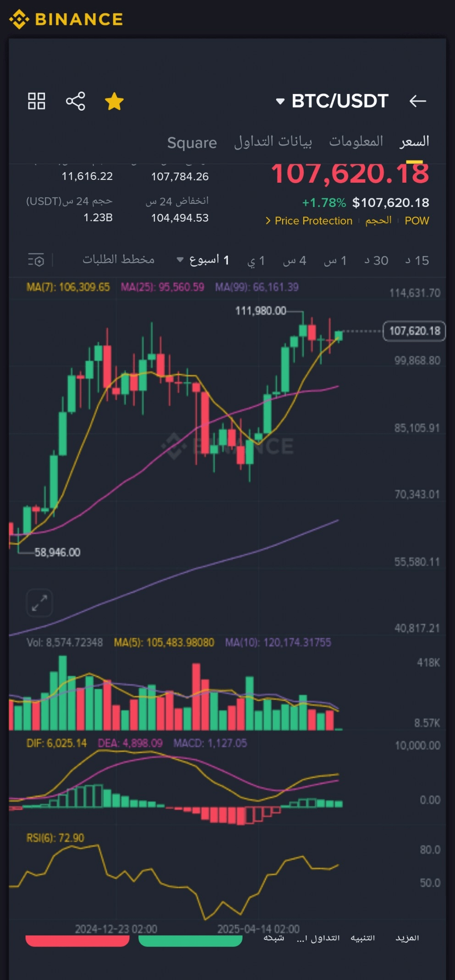Open chart indicator settings icon
Screen dimensions: 455x980
pyautogui.click(x=36, y=260)
